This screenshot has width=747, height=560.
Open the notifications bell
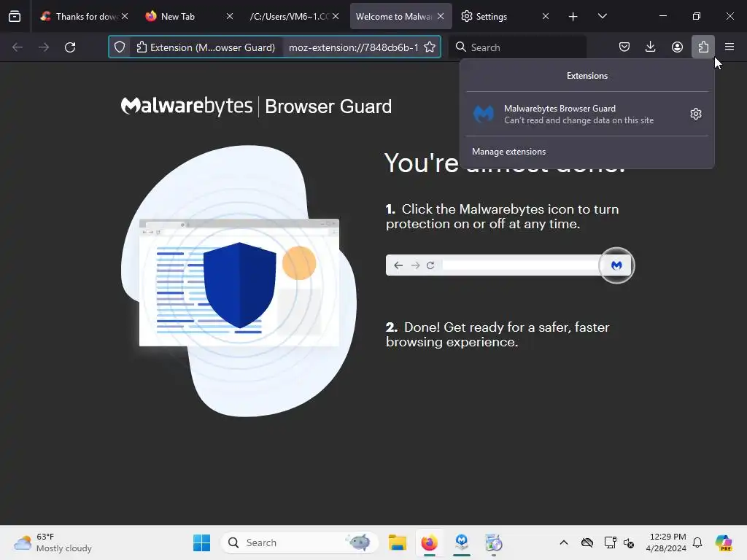pos(697,542)
